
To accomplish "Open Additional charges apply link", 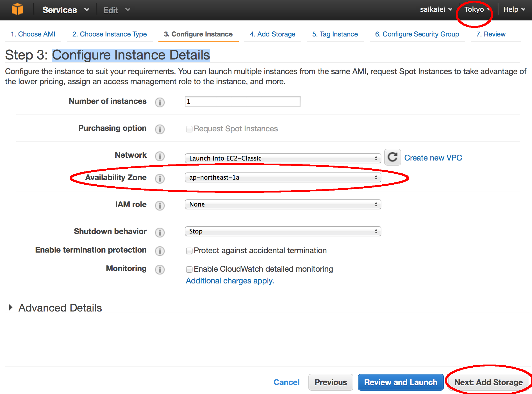I will click(x=230, y=281).
